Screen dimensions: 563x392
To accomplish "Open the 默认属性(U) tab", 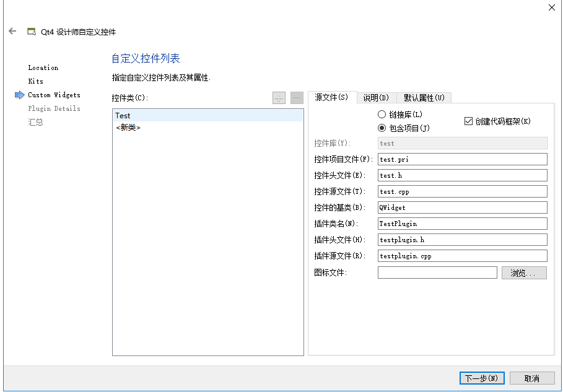I will tap(424, 98).
